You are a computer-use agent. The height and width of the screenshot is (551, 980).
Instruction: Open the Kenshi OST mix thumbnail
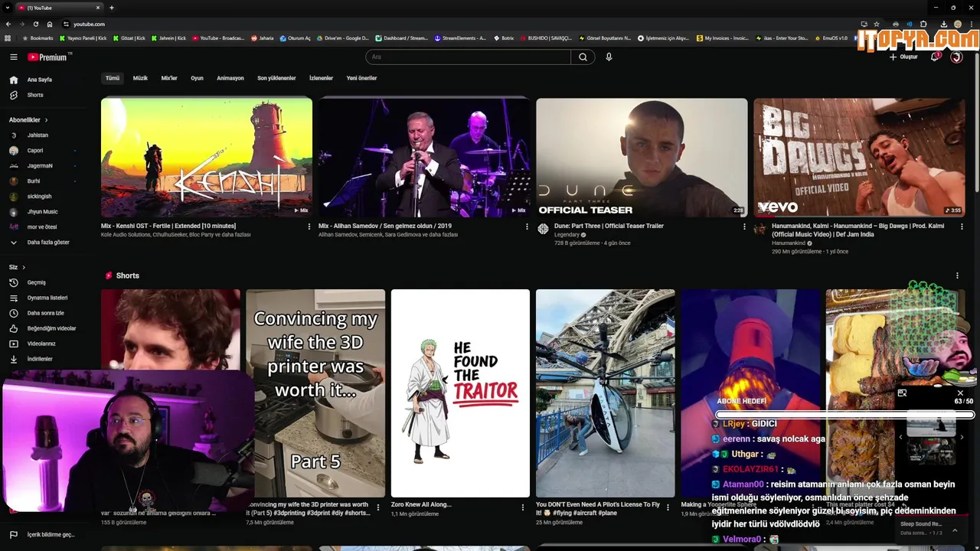[207, 158]
